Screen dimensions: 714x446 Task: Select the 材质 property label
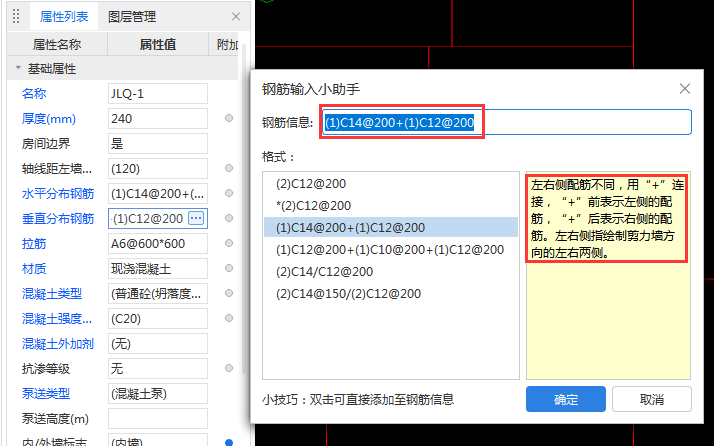pos(34,269)
